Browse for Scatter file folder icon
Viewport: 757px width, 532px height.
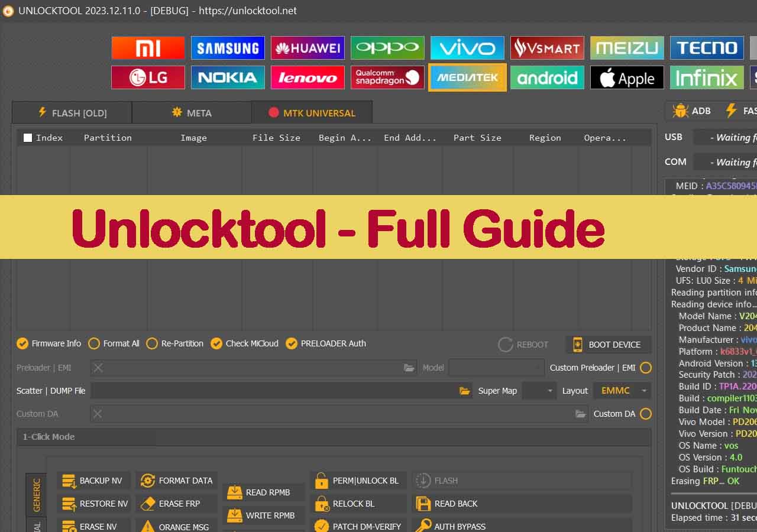[464, 391]
